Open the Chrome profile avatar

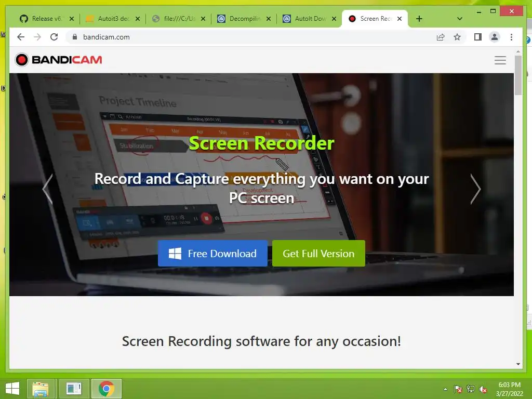495,37
